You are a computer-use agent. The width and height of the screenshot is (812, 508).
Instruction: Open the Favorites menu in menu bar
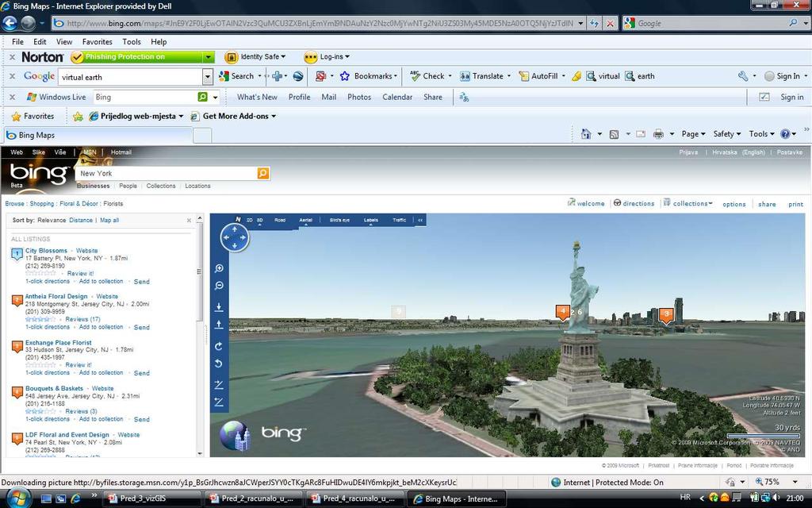click(x=98, y=42)
